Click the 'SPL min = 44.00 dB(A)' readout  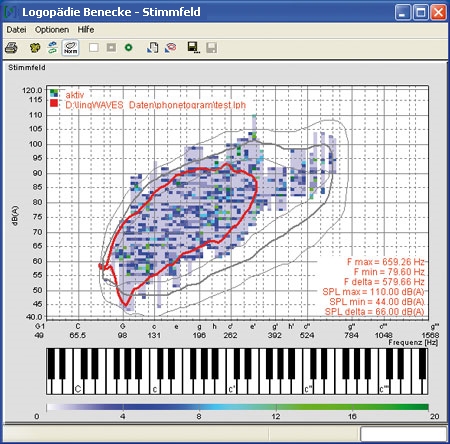pos(377,302)
